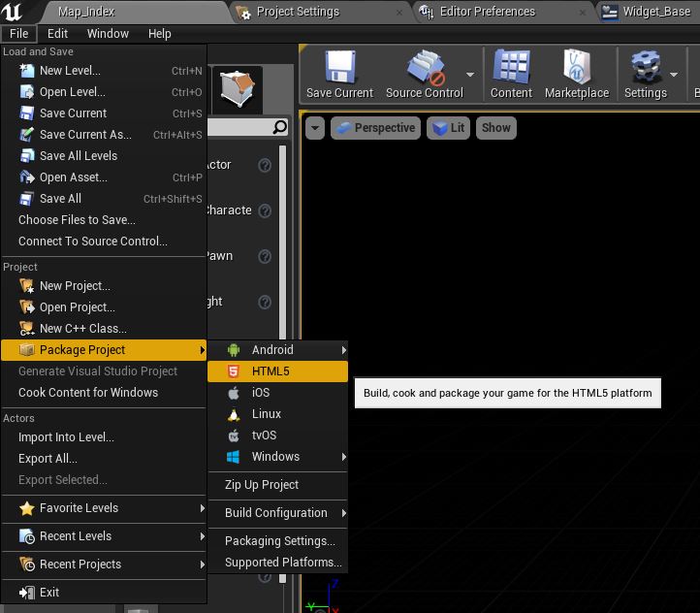Click Import Into Level entry

click(x=104, y=437)
